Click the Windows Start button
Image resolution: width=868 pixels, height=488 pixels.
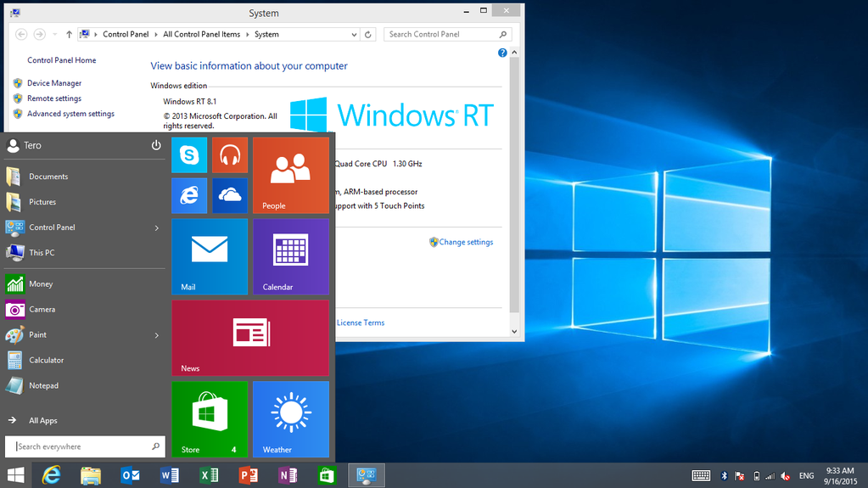pos(15,475)
